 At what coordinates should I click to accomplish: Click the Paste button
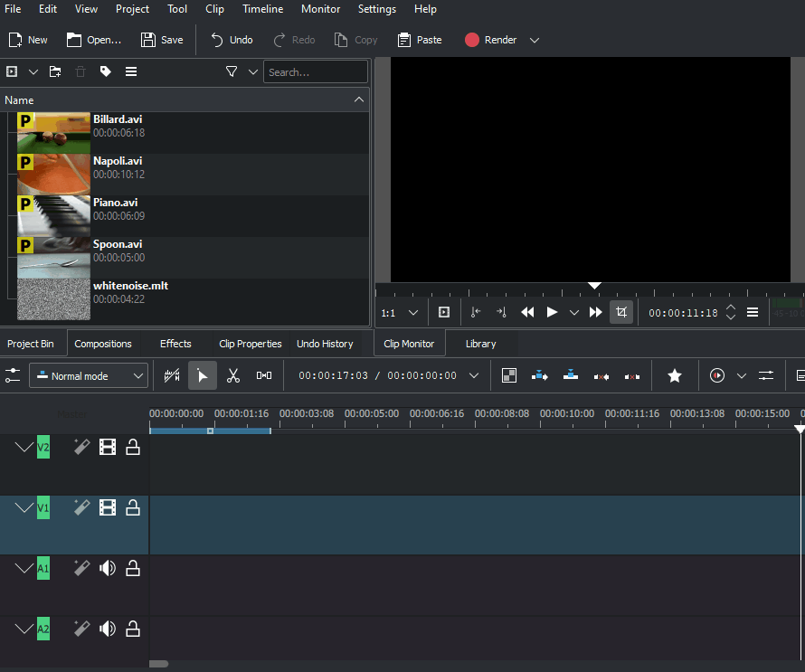[420, 40]
